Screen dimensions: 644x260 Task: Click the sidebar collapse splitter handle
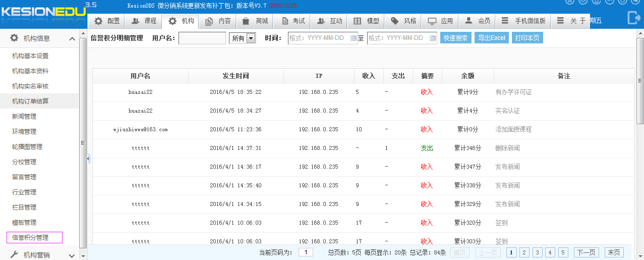coord(88,159)
